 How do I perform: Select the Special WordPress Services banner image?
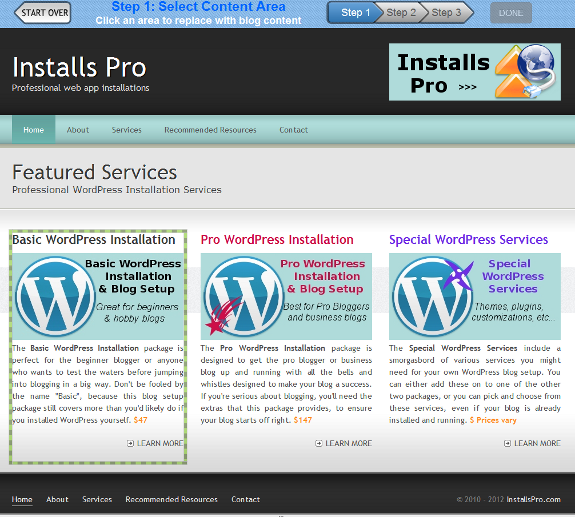point(475,296)
